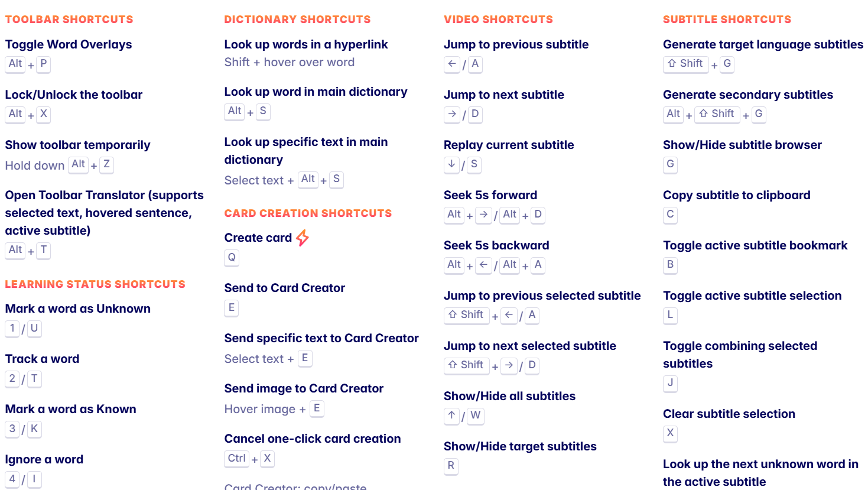This screenshot has height=490, width=868.
Task: Click the down arrow key under Replay current subtitle
Action: coord(451,164)
